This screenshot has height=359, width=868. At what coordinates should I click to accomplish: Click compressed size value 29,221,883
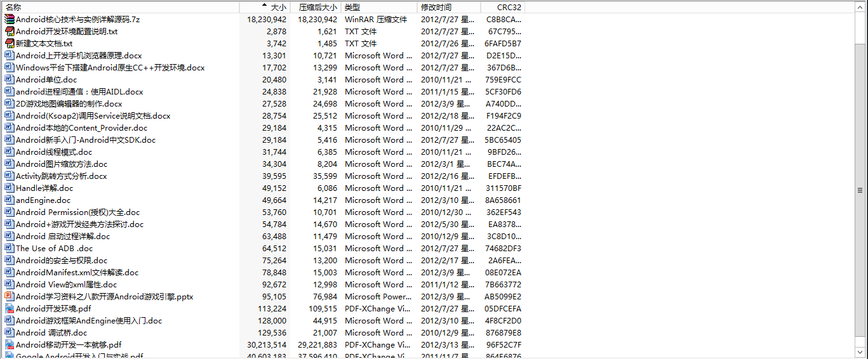317,344
